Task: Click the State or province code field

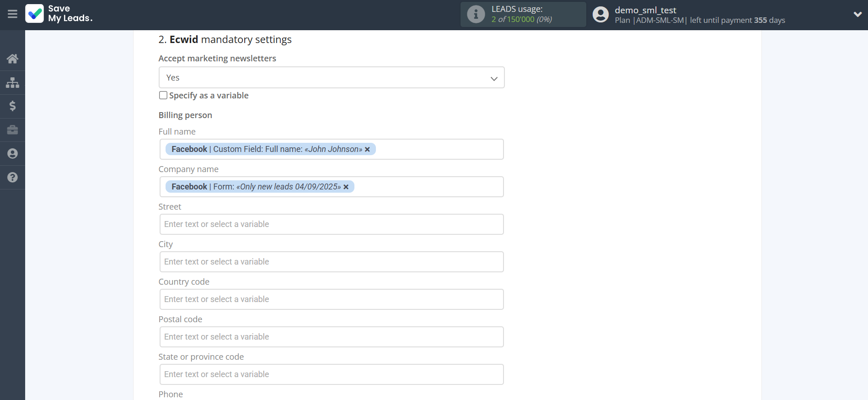Action: [331, 374]
